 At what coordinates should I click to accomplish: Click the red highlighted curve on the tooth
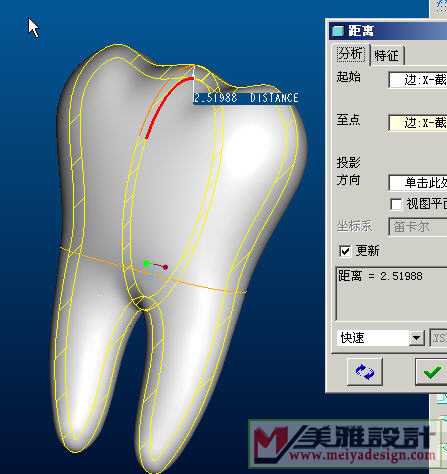(167, 106)
